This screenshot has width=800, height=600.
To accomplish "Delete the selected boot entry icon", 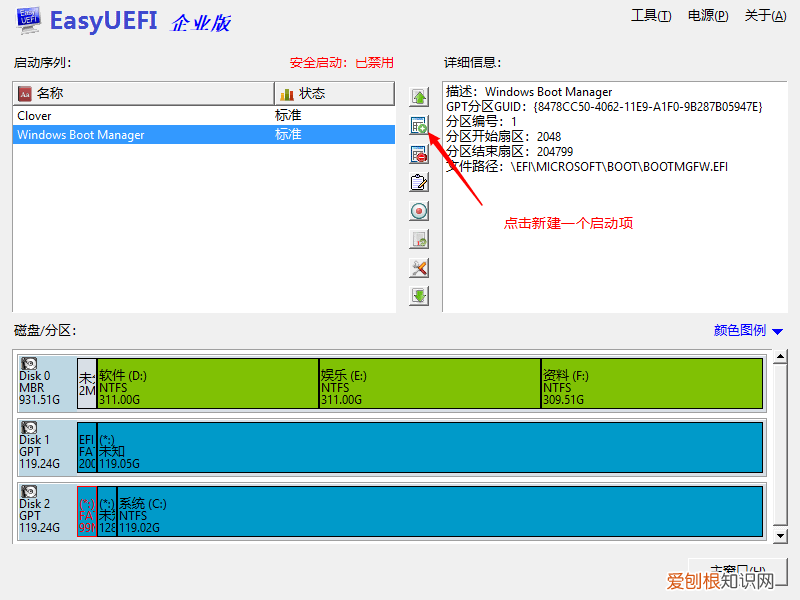I will (x=420, y=154).
